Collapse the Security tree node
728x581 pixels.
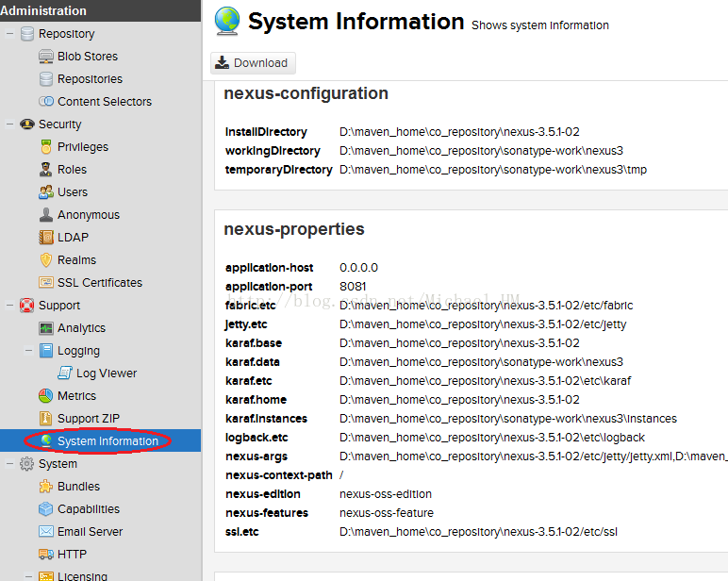point(9,124)
